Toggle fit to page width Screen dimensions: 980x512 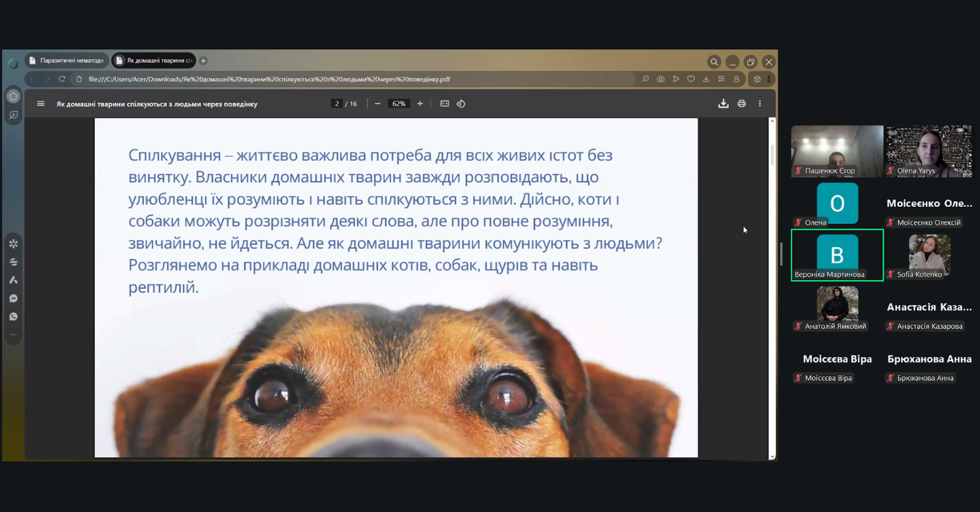[444, 104]
